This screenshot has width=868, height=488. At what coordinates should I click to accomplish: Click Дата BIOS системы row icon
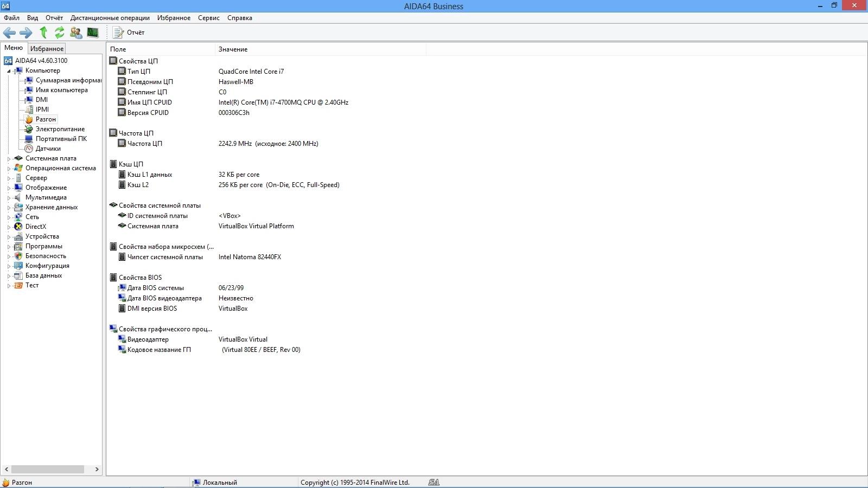(x=122, y=288)
